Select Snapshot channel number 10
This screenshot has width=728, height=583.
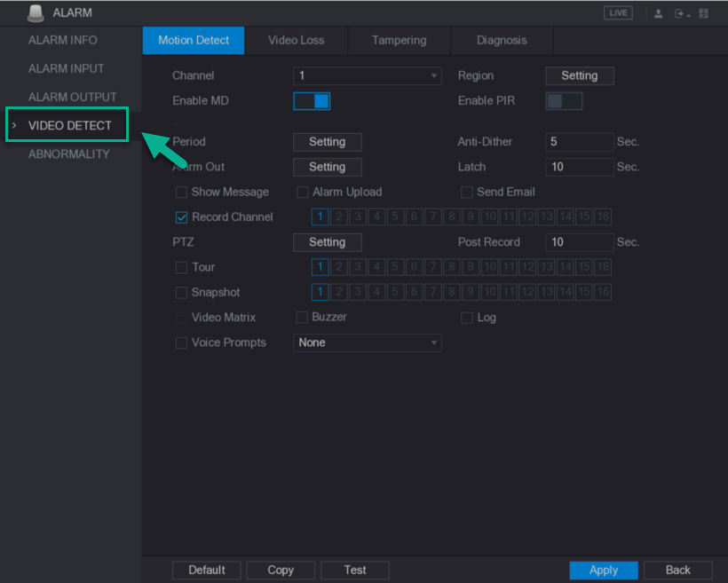point(490,292)
